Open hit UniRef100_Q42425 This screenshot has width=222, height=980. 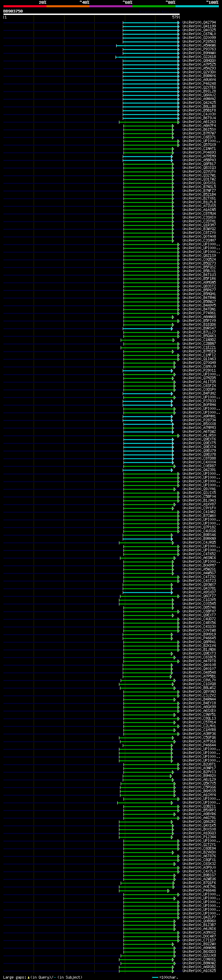click(199, 103)
